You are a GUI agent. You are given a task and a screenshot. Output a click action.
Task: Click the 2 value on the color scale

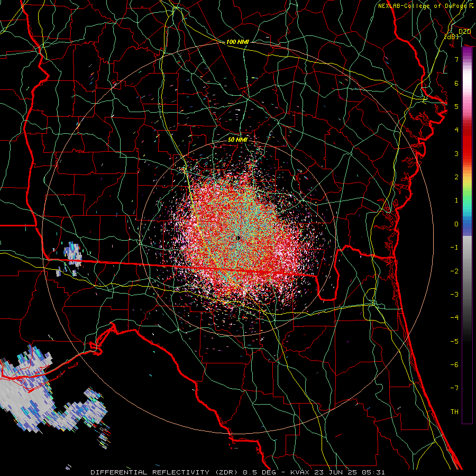456,177
